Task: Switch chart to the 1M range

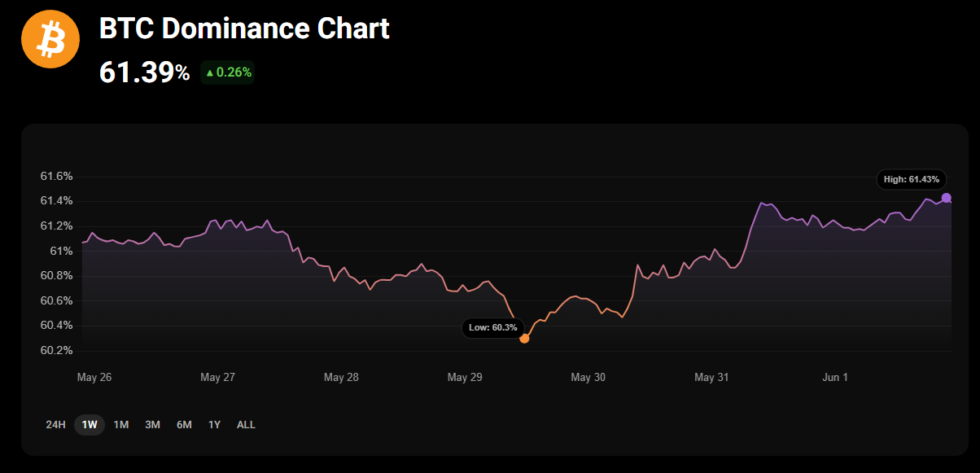Action: pyautogui.click(x=121, y=425)
